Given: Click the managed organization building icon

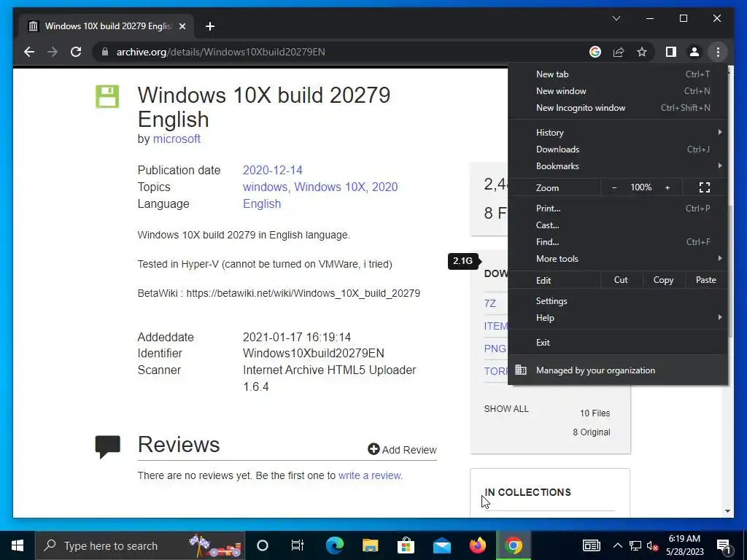Looking at the screenshot, I should coord(521,370).
